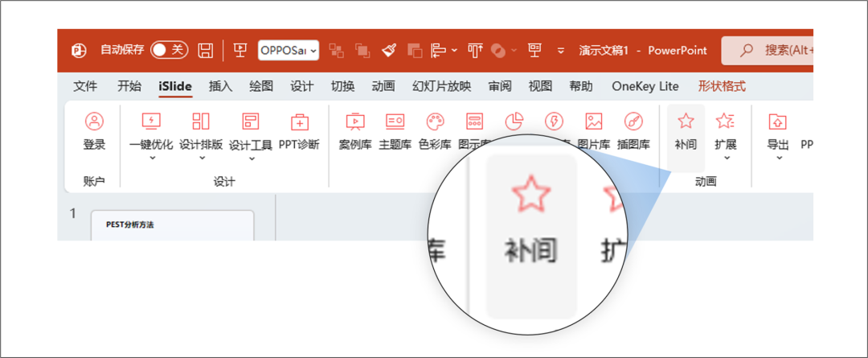This screenshot has width=868, height=358.
Task: Open the 设计 ribbon tab
Action: pyautogui.click(x=302, y=86)
